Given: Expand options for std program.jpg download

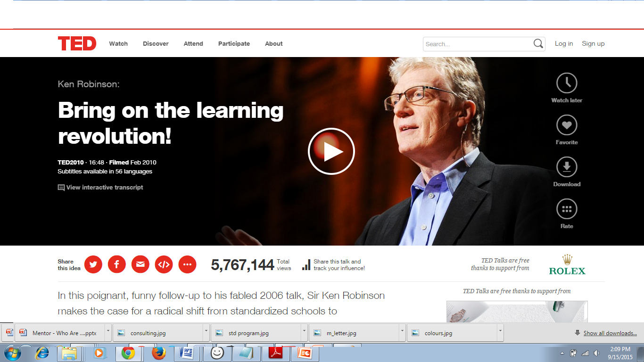Looking at the screenshot, I should [x=304, y=333].
